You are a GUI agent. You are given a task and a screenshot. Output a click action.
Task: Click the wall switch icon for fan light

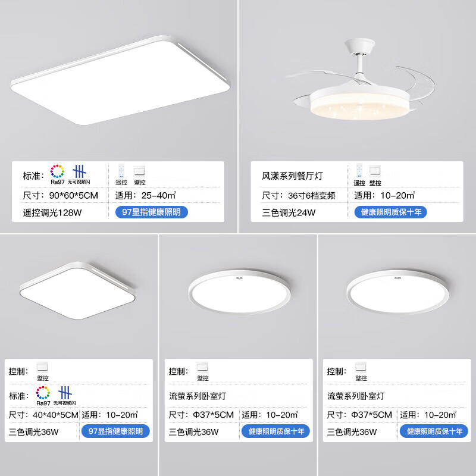coord(375,171)
